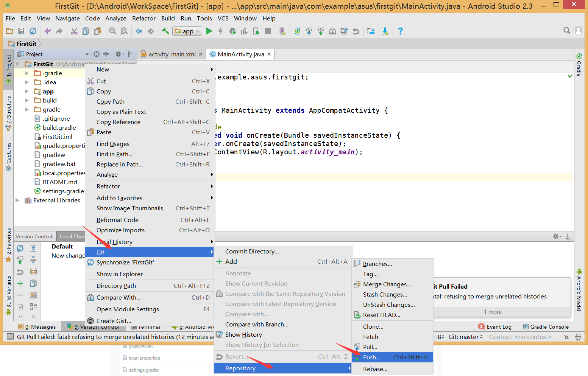The width and height of the screenshot is (588, 376).
Task: Click the green plus New Changelist icon
Action: (20, 283)
